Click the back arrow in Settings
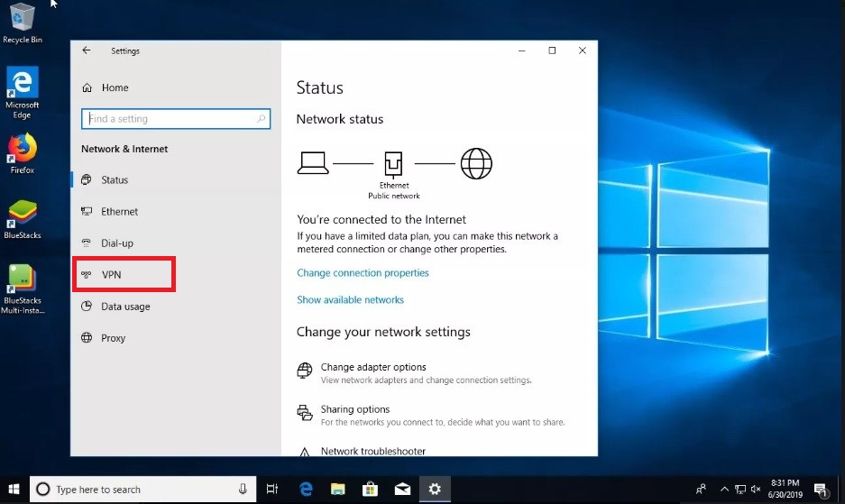Viewport: 845px width, 504px height. point(87,51)
